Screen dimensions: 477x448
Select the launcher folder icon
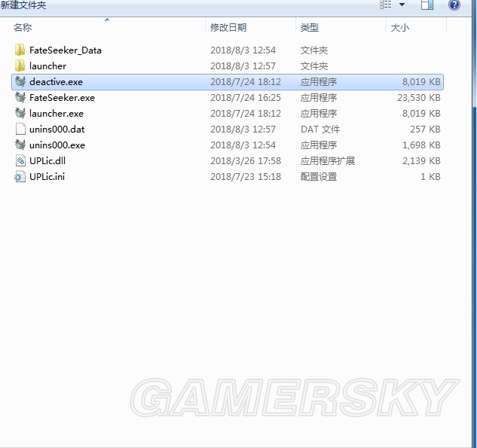pyautogui.click(x=20, y=66)
